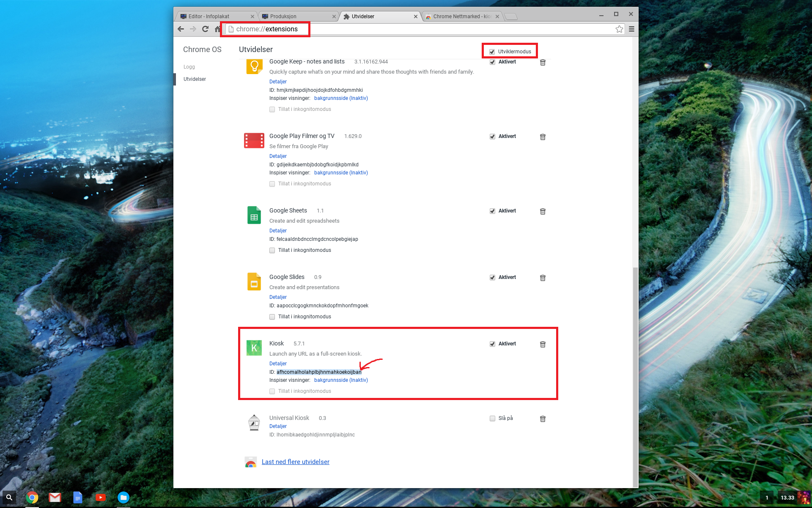The image size is (812, 508).
Task: Toggle the Utviklermodus checkbox
Action: coord(492,52)
